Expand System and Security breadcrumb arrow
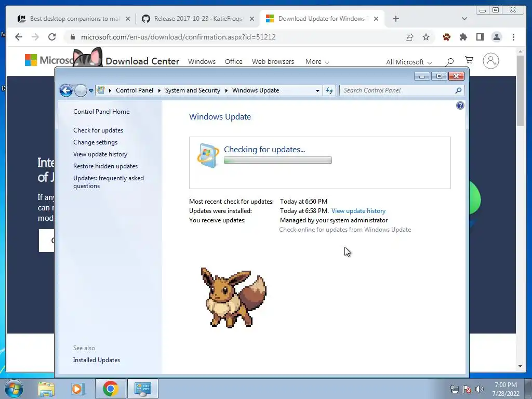The image size is (532, 399). 227,90
